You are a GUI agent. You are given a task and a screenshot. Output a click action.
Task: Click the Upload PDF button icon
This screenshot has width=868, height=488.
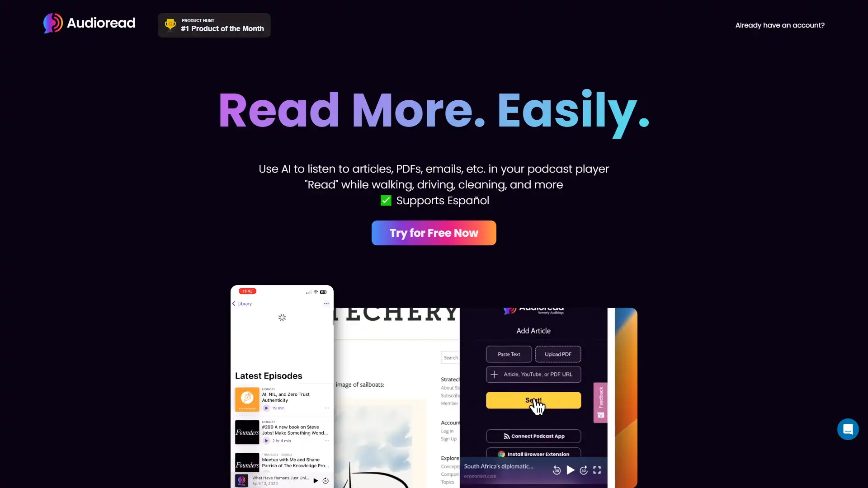tap(558, 354)
